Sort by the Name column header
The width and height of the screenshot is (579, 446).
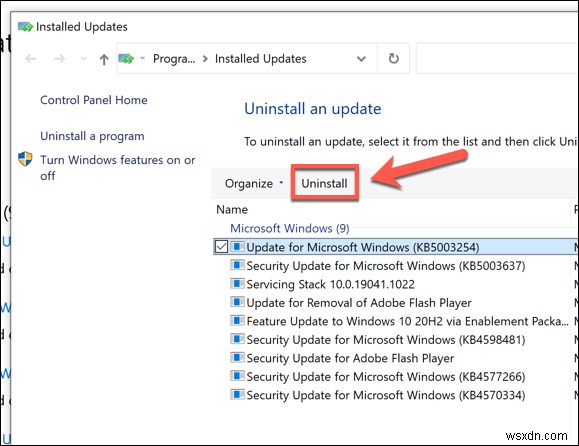(x=232, y=209)
